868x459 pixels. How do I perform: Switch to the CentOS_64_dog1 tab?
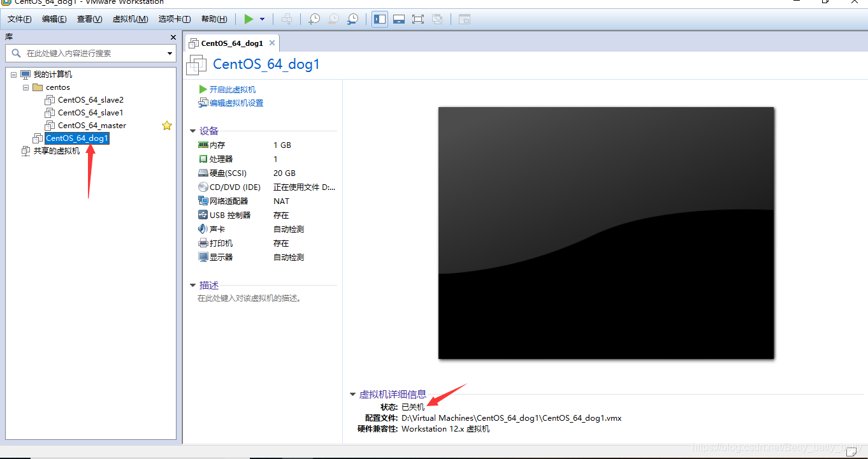(232, 43)
